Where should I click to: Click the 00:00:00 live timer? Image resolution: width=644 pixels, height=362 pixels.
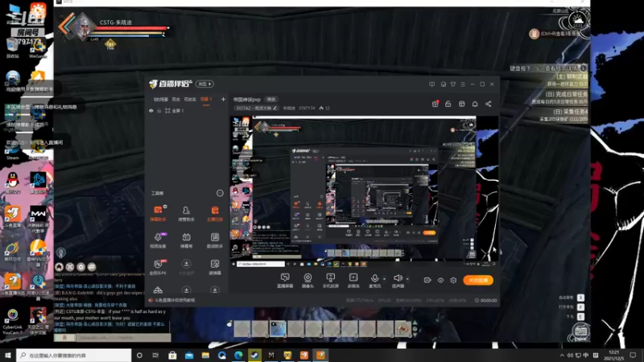485,300
